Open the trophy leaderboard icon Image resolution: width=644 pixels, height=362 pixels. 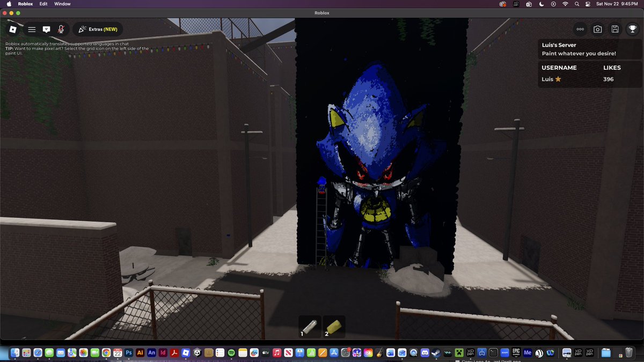pyautogui.click(x=633, y=29)
